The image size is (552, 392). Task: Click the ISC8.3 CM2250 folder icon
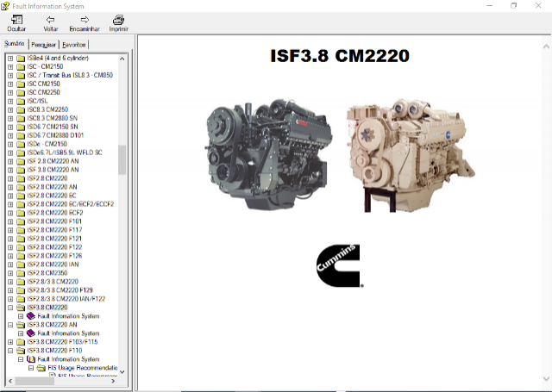click(x=21, y=109)
